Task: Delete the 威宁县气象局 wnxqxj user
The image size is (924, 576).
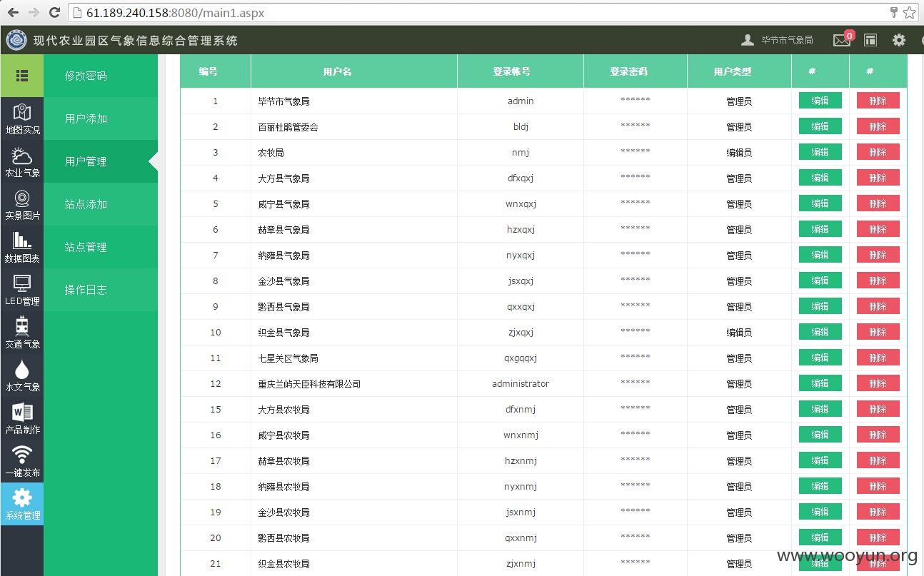Action: pyautogui.click(x=878, y=203)
